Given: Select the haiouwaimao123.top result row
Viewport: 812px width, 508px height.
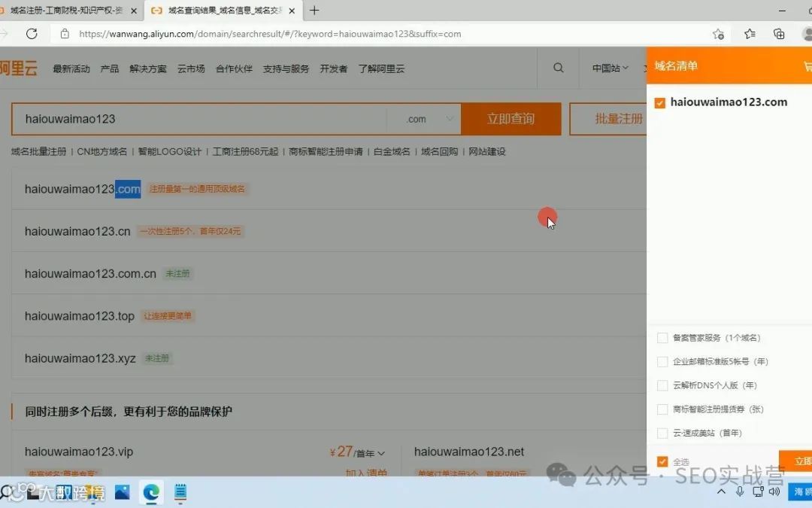Looking at the screenshot, I should coord(329,315).
